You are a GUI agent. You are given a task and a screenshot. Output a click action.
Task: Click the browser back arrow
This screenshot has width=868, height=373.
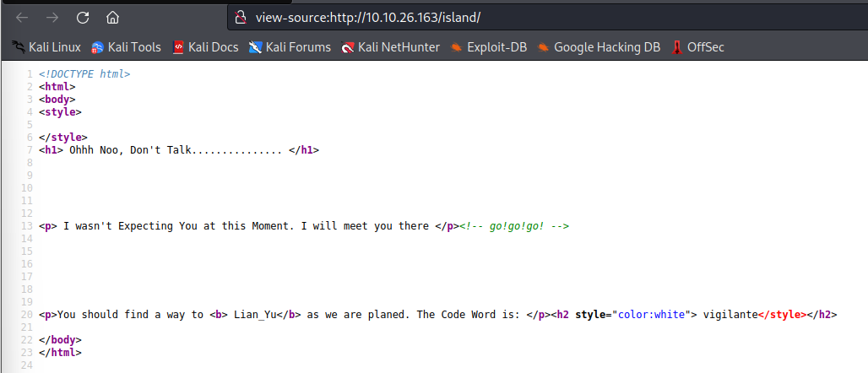tap(22, 17)
